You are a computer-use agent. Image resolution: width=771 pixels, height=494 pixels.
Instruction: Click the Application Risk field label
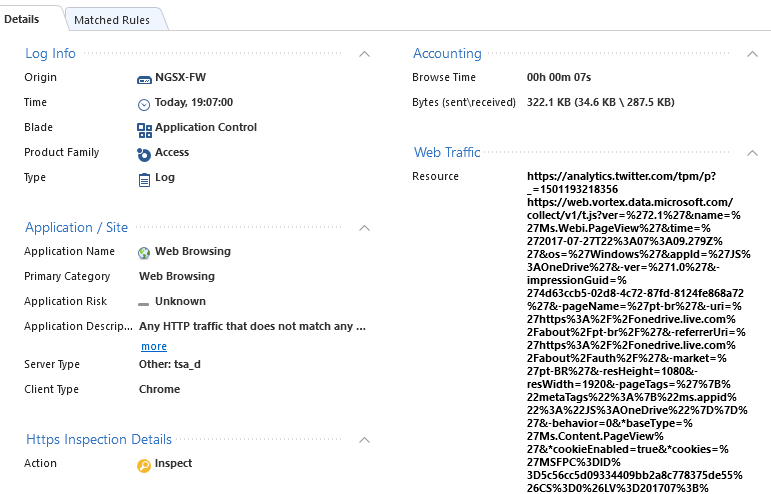65,301
